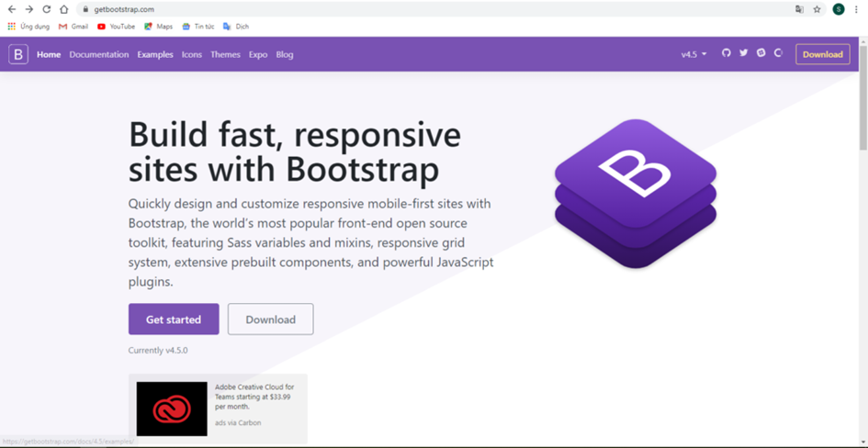868x448 pixels.
Task: Click the outlined Download button below text
Action: [x=271, y=319]
